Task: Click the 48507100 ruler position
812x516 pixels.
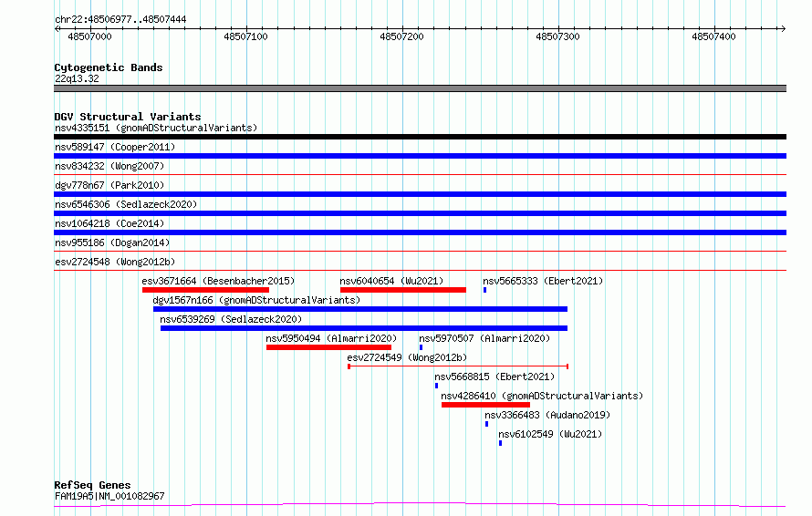Action: point(245,36)
